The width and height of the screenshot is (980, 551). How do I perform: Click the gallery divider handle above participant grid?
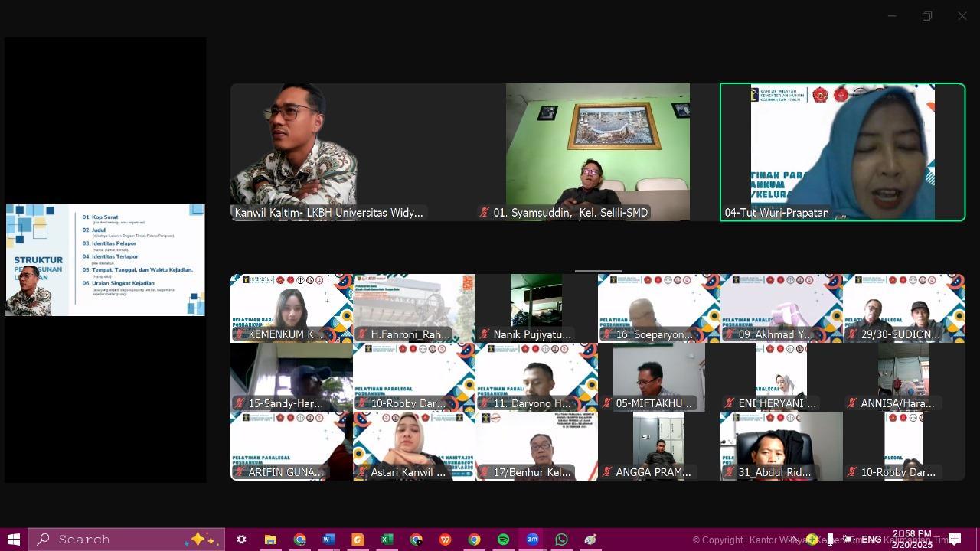(598, 270)
